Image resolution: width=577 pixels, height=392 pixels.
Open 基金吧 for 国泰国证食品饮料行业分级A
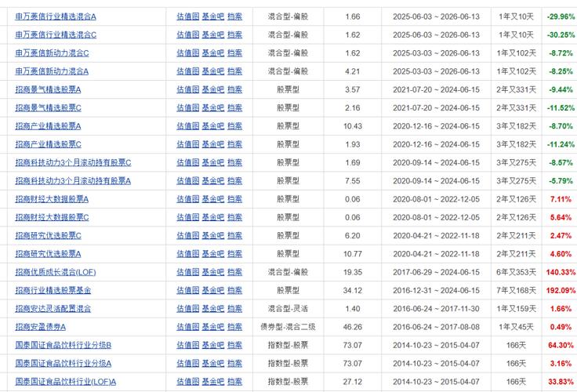[213, 364]
